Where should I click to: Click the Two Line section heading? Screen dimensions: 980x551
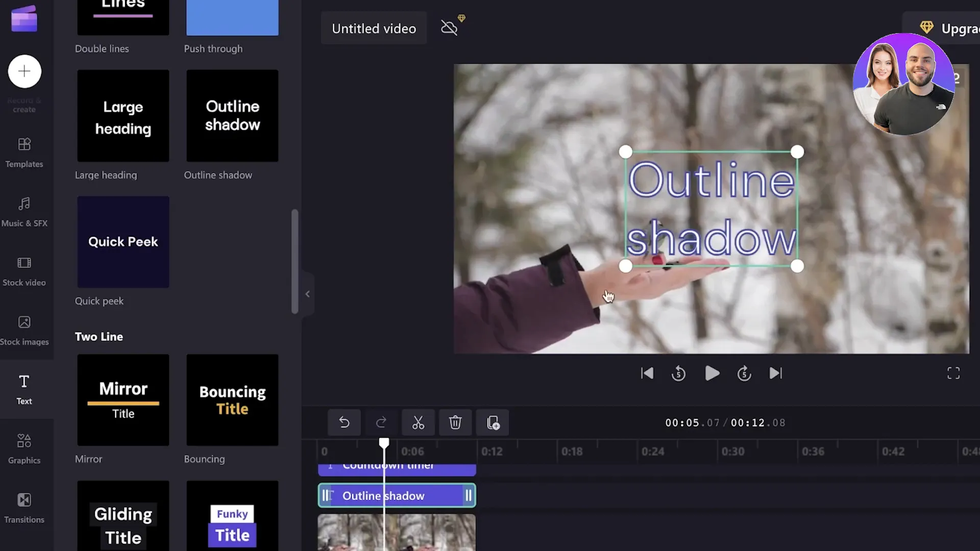click(99, 337)
